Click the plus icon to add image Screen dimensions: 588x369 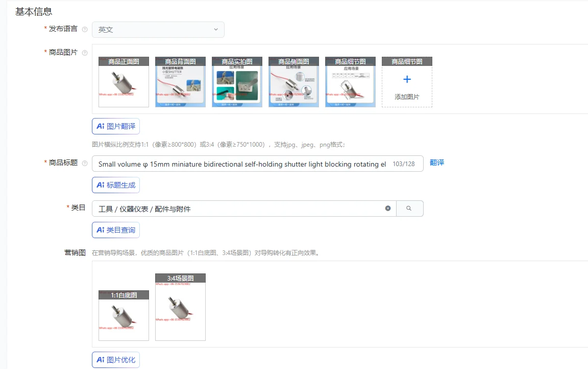tap(407, 79)
